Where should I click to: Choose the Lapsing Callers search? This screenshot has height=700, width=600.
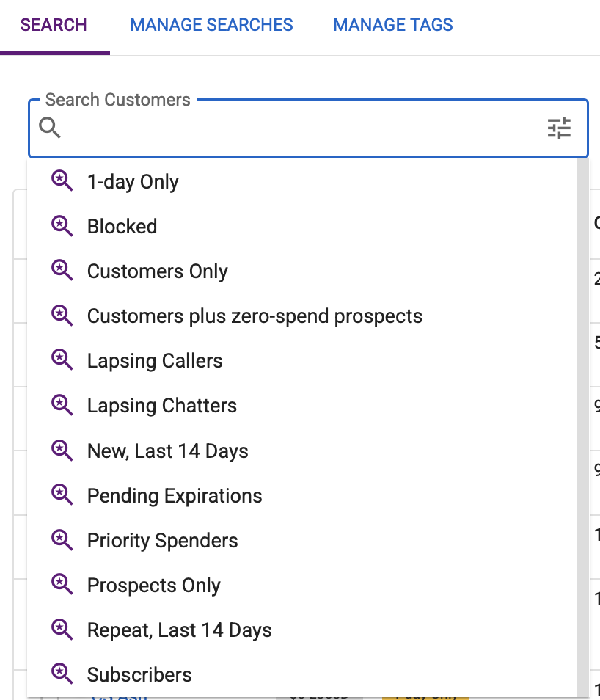302,361
